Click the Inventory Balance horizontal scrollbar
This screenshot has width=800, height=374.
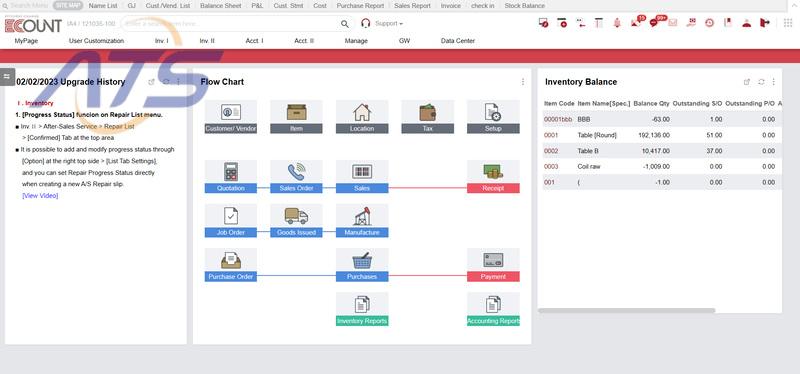click(x=627, y=310)
